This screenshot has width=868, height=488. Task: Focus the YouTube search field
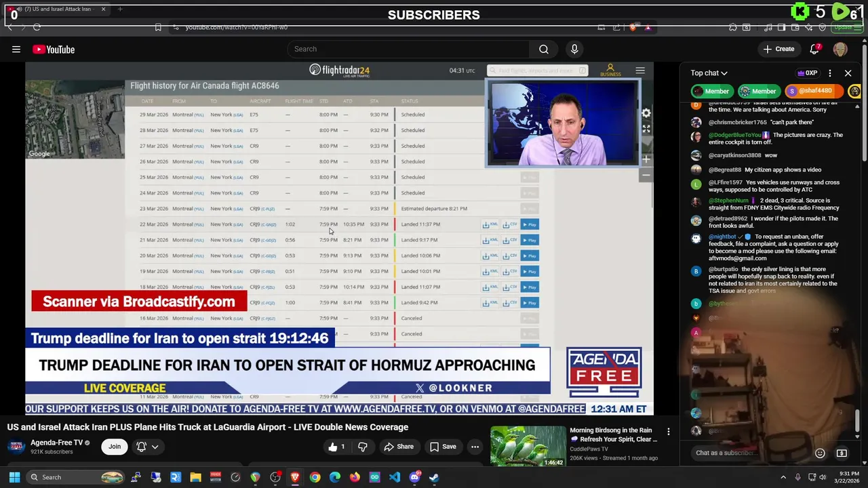coord(409,49)
